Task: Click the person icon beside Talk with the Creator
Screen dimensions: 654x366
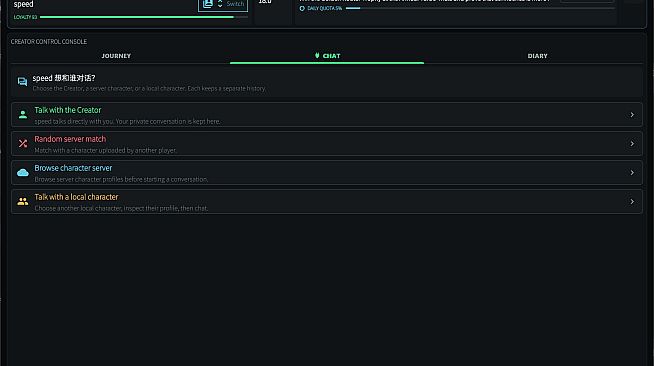Action: tap(23, 115)
